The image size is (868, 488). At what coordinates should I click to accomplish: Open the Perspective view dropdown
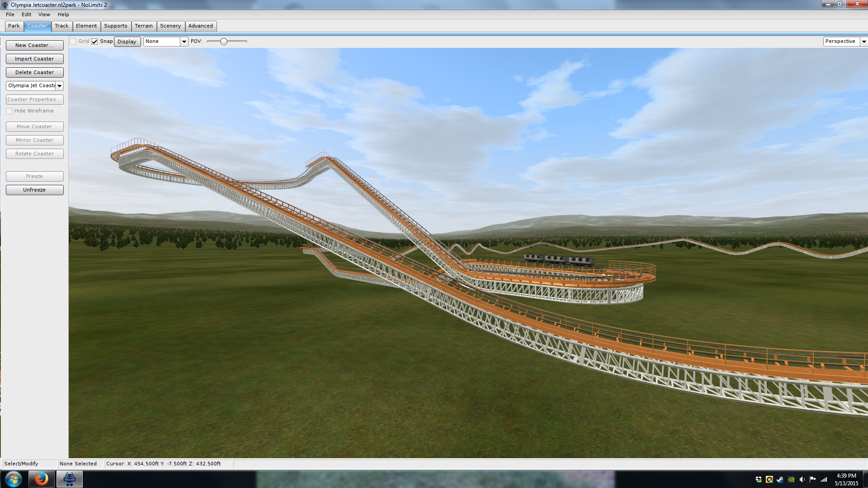click(x=863, y=42)
